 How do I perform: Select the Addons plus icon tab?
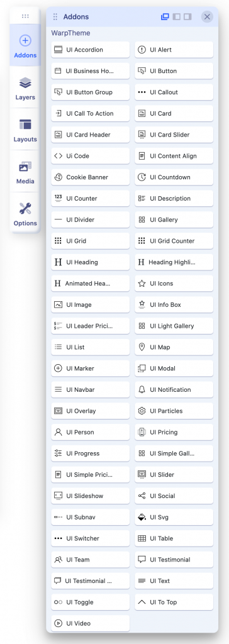[x=25, y=45]
